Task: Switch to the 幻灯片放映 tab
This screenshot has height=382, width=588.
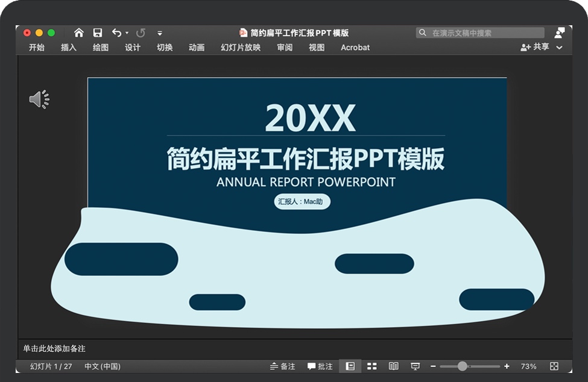Action: [x=241, y=48]
